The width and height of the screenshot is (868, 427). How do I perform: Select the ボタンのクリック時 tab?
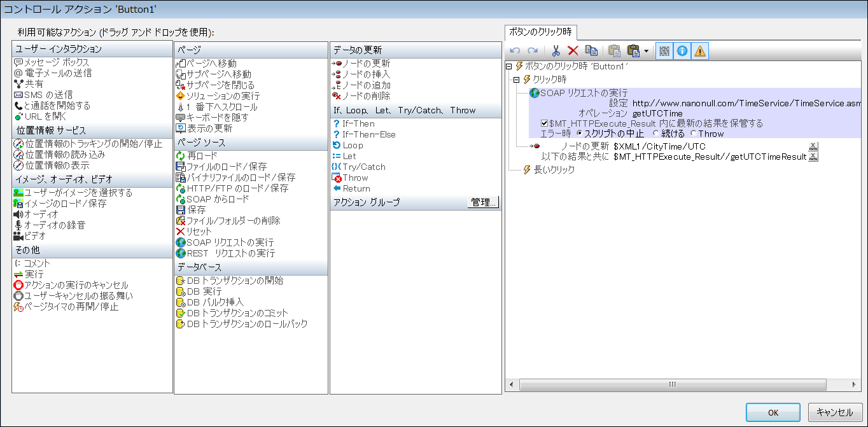pos(540,32)
